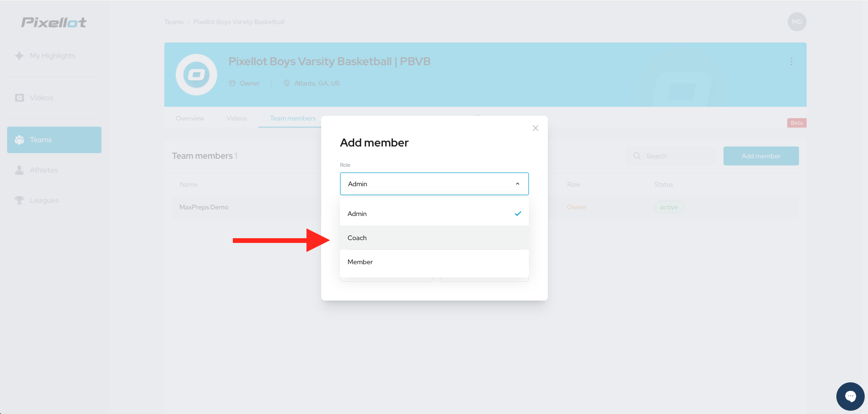Open team options three-dot menu
Image resolution: width=868 pixels, height=414 pixels.
791,61
